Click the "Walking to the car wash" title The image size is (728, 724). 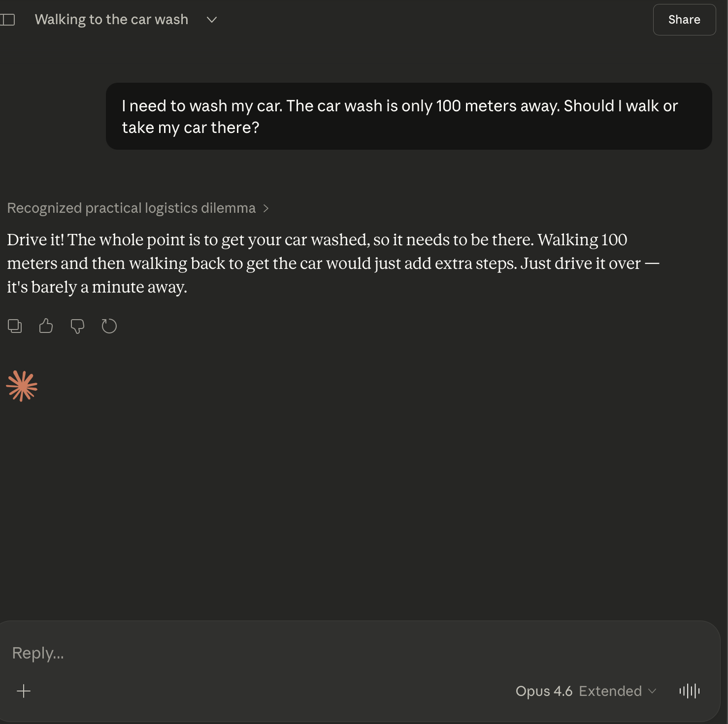pyautogui.click(x=111, y=20)
